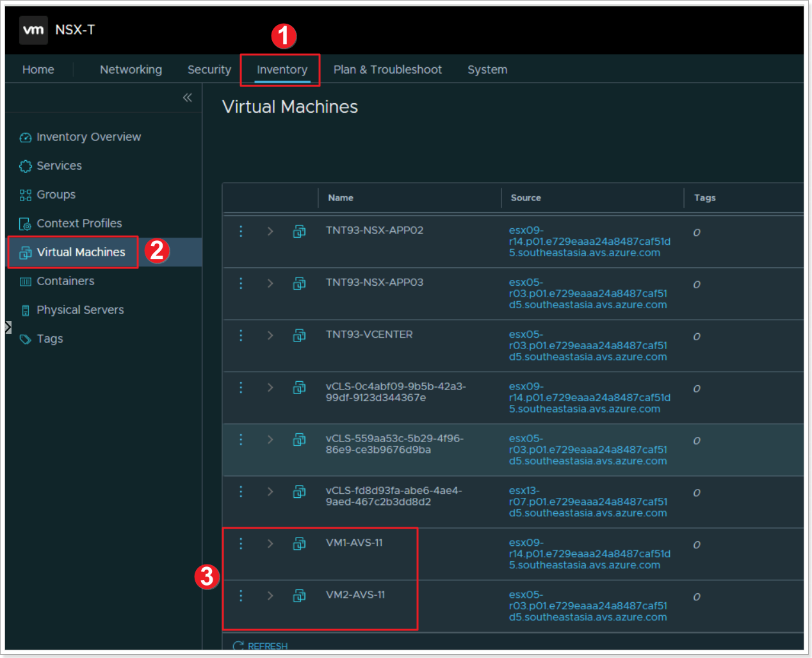This screenshot has height=658, width=812.
Task: Switch to the System tab
Action: pyautogui.click(x=487, y=69)
